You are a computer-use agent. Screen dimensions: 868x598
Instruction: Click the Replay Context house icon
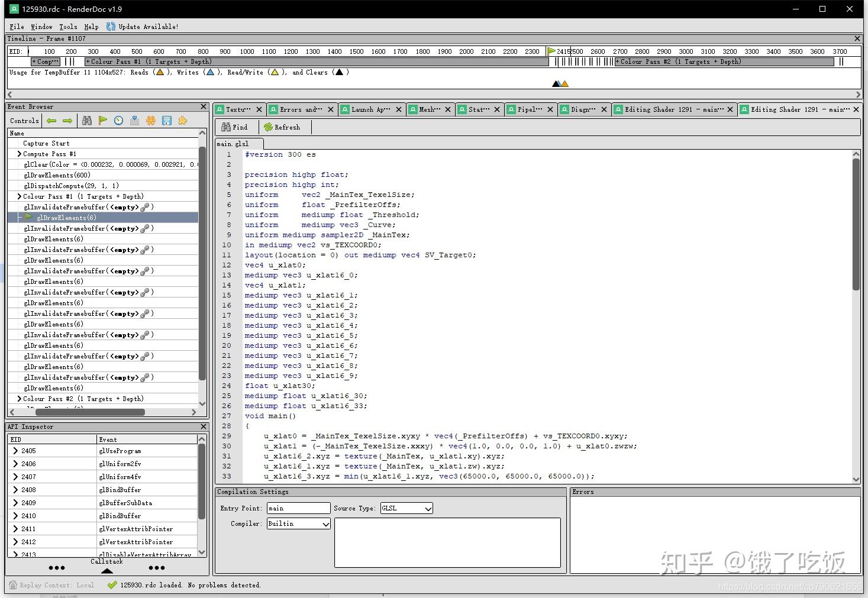(13, 585)
